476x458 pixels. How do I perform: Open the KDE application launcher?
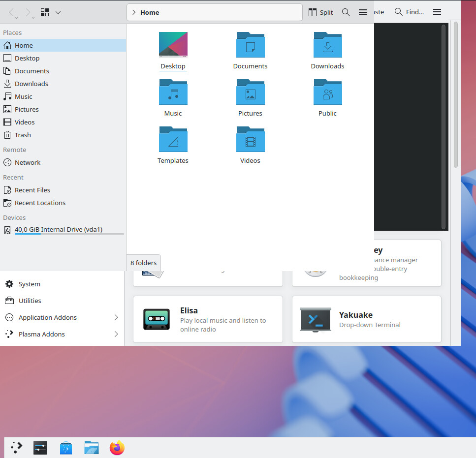(16, 447)
